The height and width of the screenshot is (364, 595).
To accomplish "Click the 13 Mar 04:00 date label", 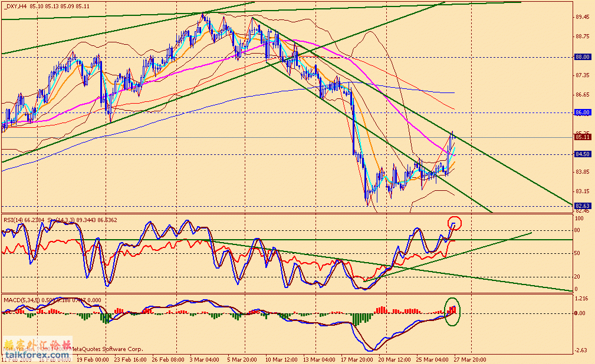I will [319, 359].
